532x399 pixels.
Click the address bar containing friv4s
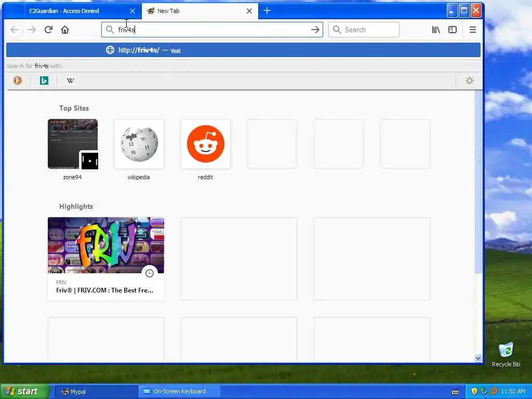pyautogui.click(x=212, y=30)
